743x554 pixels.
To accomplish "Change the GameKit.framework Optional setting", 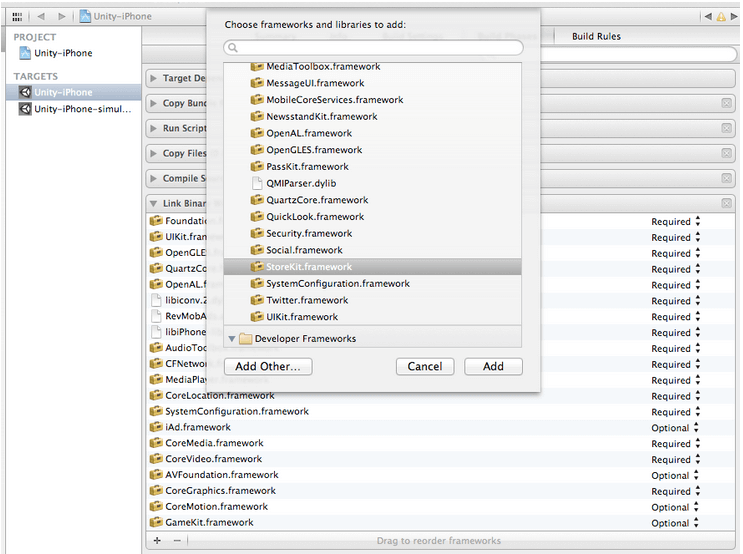I will point(675,523).
